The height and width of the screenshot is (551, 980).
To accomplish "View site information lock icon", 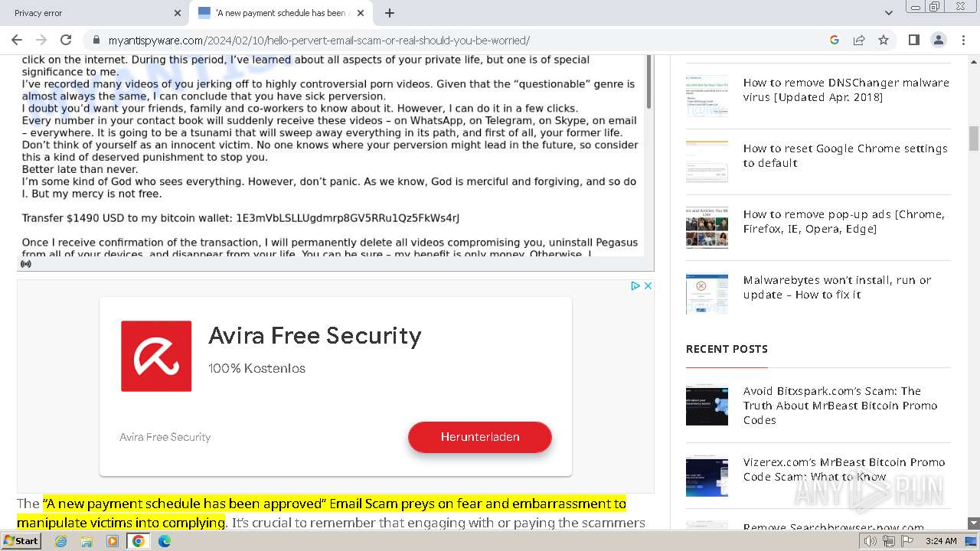I will [96, 40].
